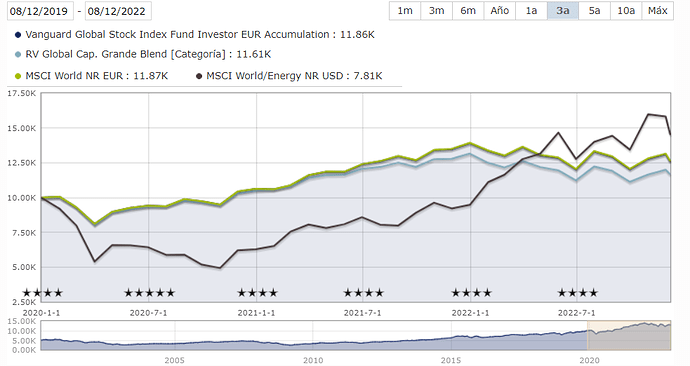Click the star rating near 2020-1-1
The image size is (690, 366).
point(43,293)
